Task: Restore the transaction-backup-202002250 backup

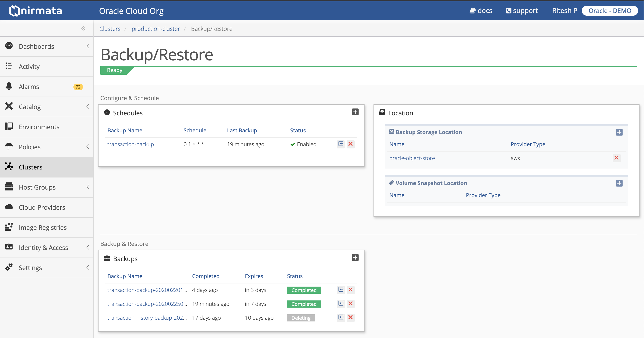Action: (341, 304)
